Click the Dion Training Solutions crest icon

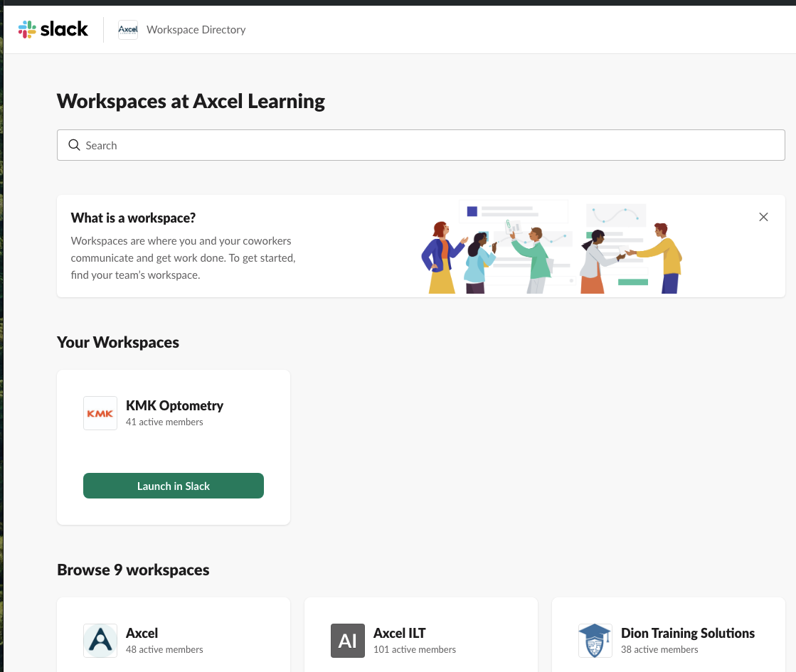[x=595, y=641]
